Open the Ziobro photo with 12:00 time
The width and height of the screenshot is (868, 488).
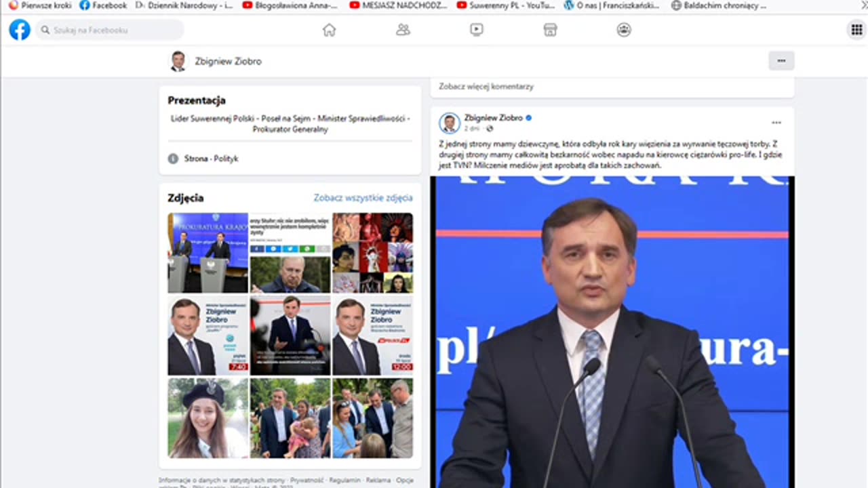(372, 335)
